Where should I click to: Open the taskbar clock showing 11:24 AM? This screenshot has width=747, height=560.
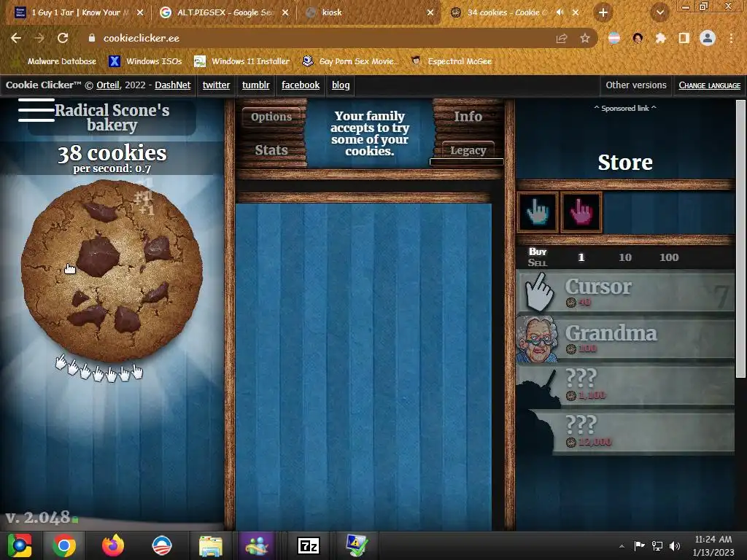(x=713, y=545)
